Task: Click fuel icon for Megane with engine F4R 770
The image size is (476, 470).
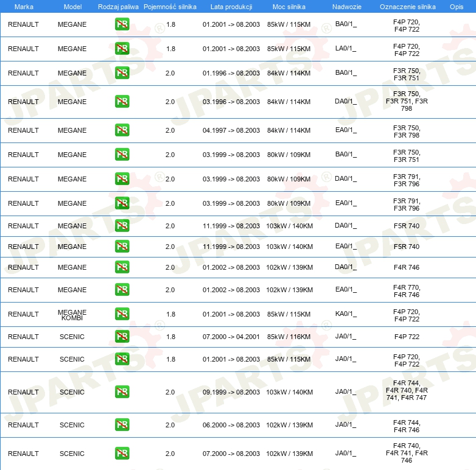Action: point(122,290)
